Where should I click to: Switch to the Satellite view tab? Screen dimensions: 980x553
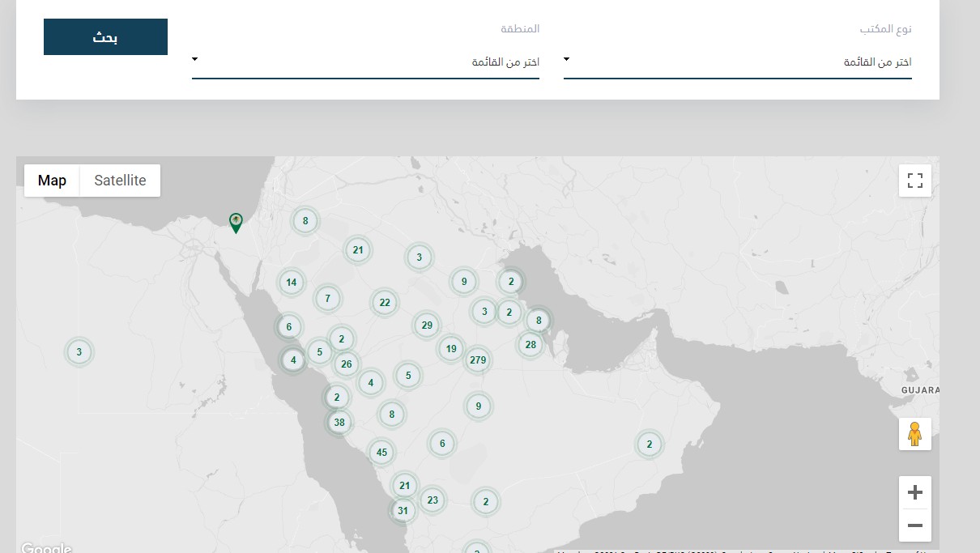120,181
